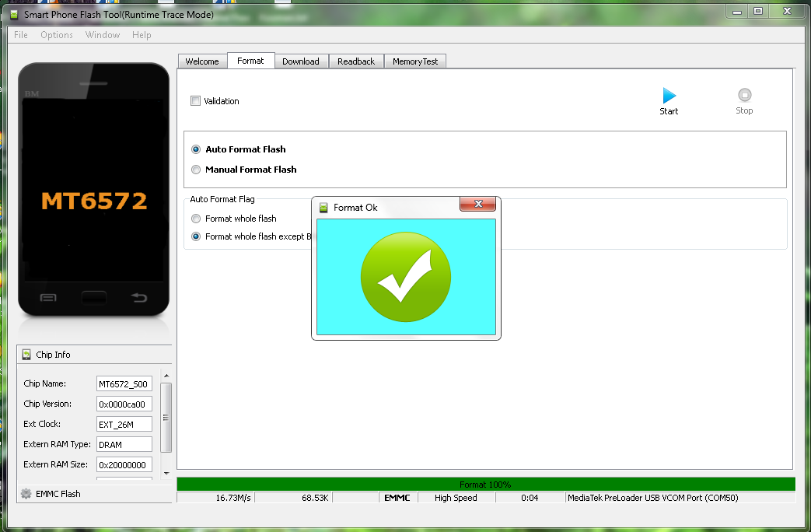Click the EMMC Flash panel header
811x532 pixels.
[94, 494]
